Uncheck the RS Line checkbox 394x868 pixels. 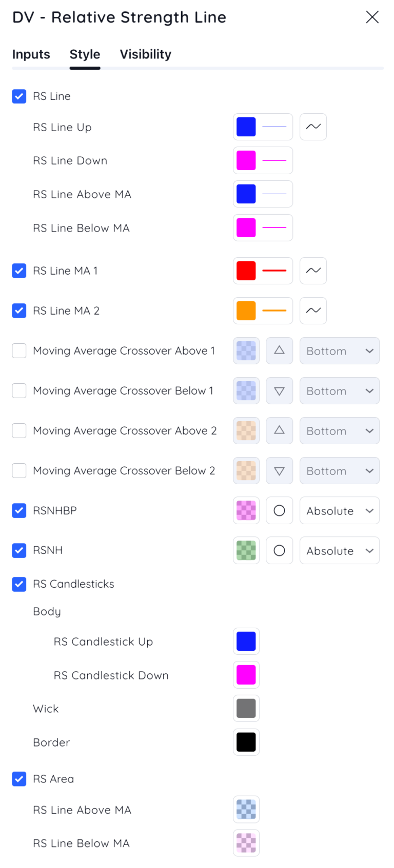point(19,96)
